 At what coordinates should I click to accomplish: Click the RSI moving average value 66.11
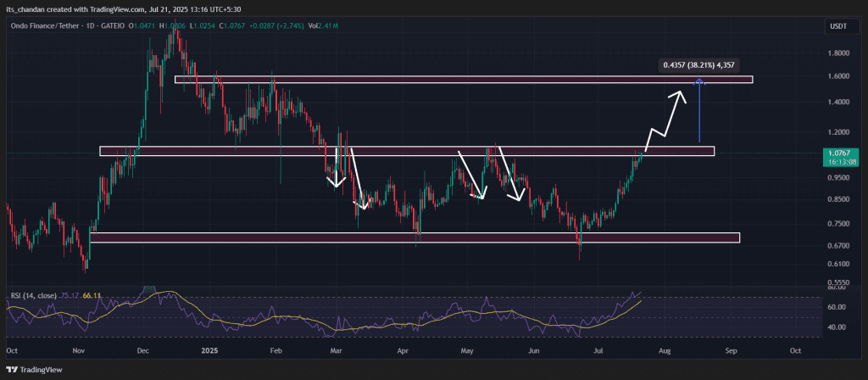91,296
